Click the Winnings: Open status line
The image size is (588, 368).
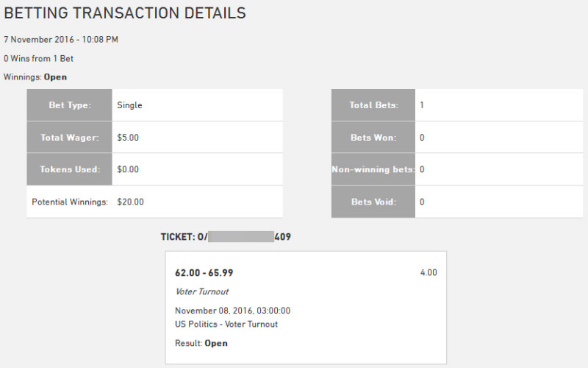(x=35, y=77)
